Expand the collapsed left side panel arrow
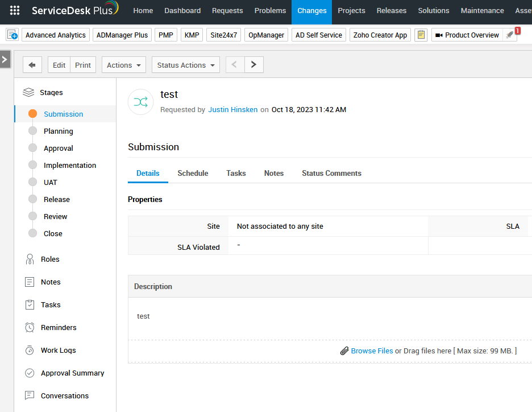 [5, 59]
